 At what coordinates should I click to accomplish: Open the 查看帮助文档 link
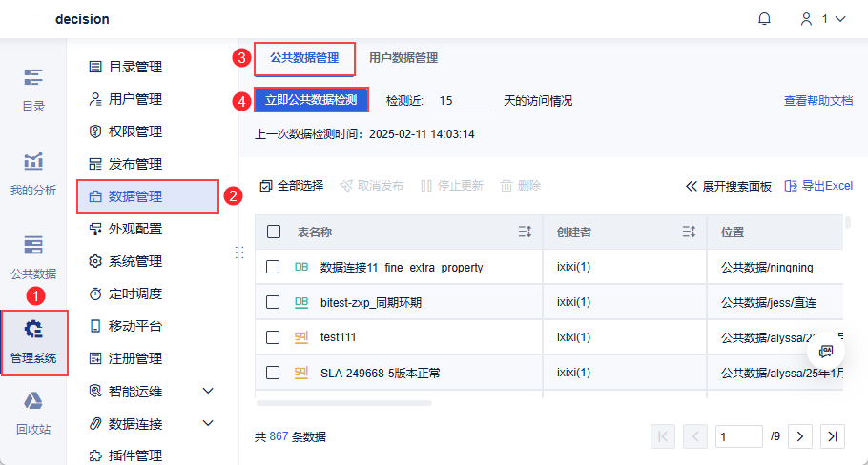(818, 100)
